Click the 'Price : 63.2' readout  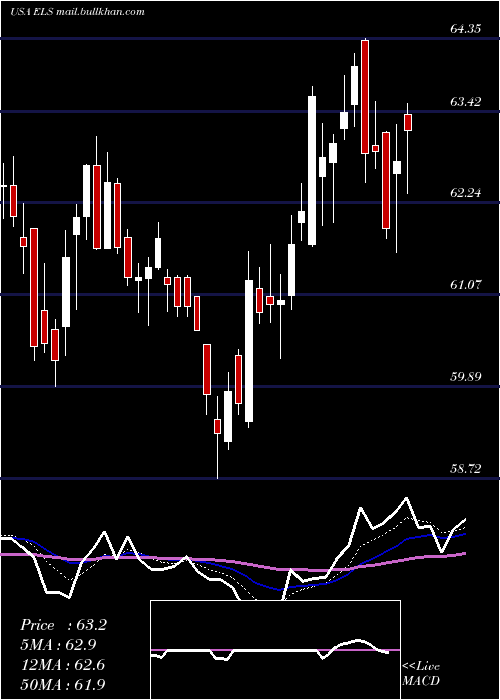point(63,625)
